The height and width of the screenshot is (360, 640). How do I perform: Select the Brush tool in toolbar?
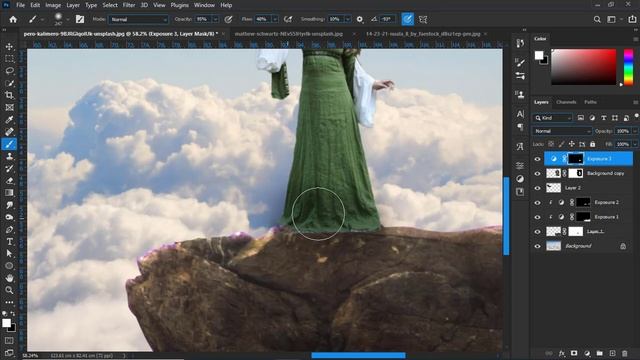point(9,144)
